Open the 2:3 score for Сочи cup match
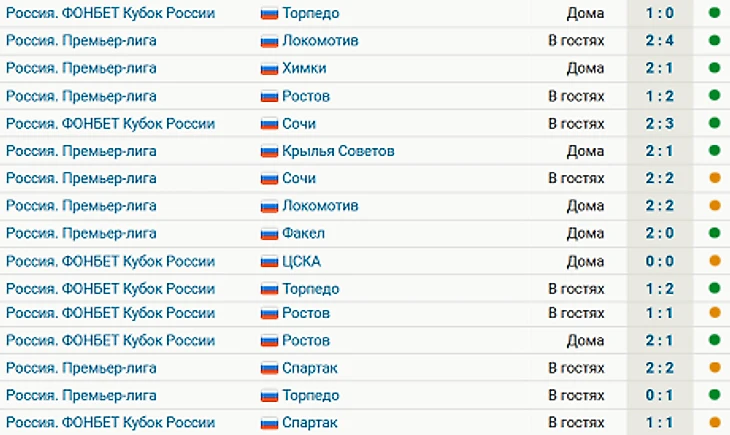Image resolution: width=730 pixels, height=435 pixels. [659, 123]
